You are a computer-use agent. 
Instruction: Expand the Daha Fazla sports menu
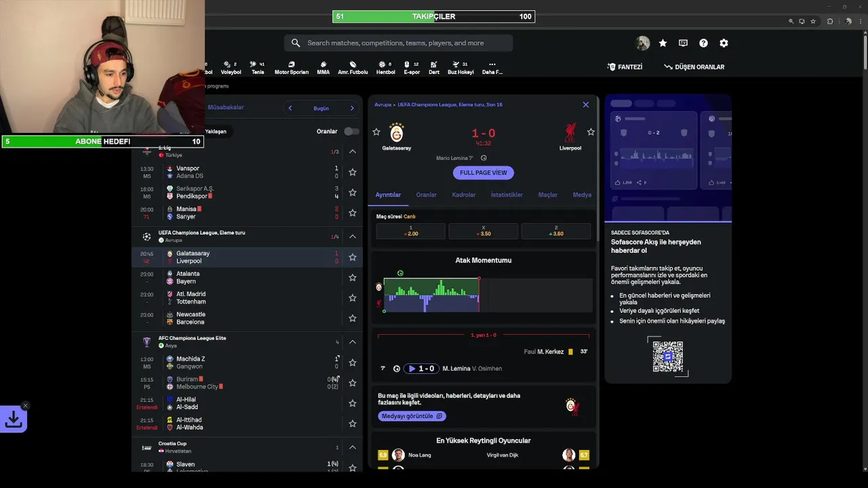492,68
